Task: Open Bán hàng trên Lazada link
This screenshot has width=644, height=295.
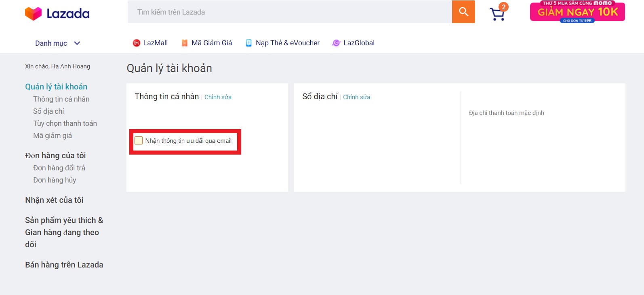Action: click(64, 265)
